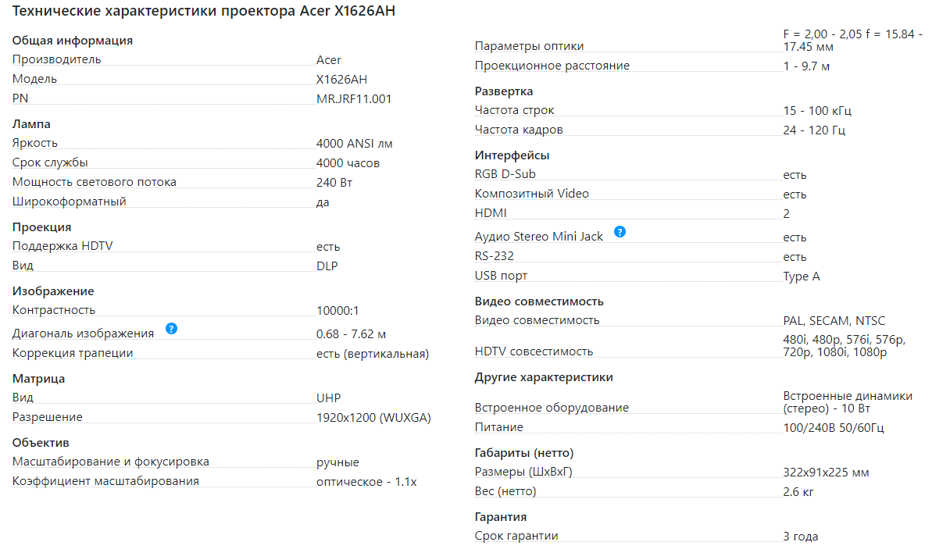Click help icon next to Диагональ изображения
The height and width of the screenshot is (560, 950).
172,329
